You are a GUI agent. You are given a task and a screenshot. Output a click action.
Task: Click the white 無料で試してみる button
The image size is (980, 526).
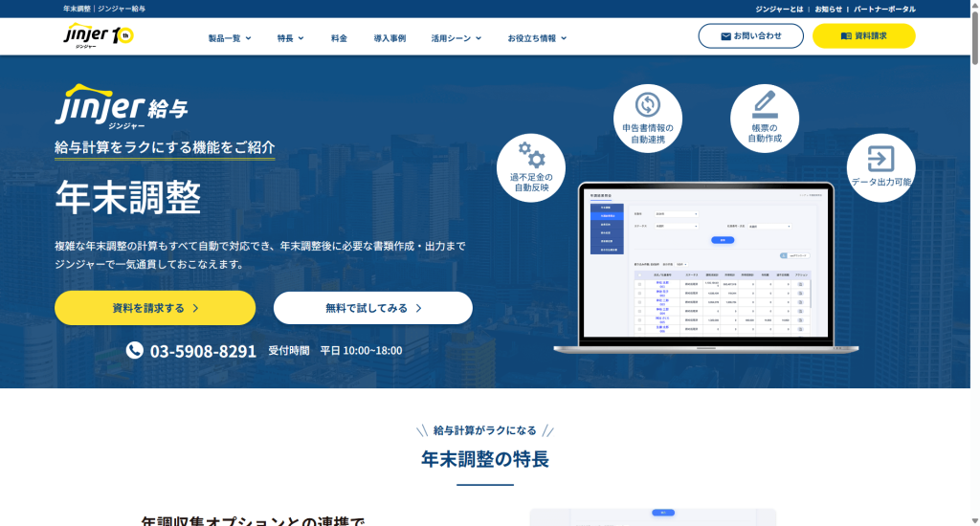(x=373, y=308)
